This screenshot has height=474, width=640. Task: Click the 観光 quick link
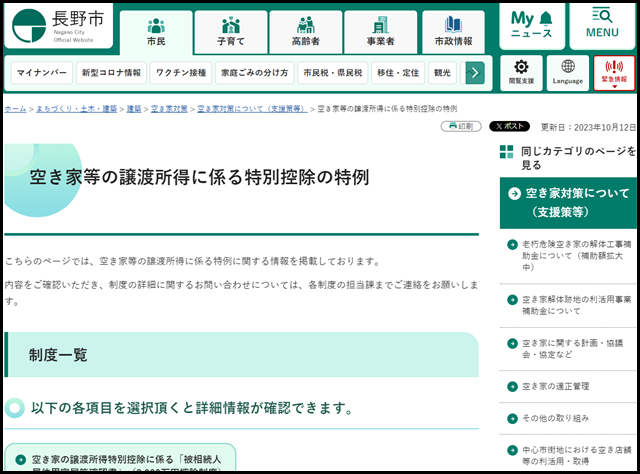(x=442, y=73)
